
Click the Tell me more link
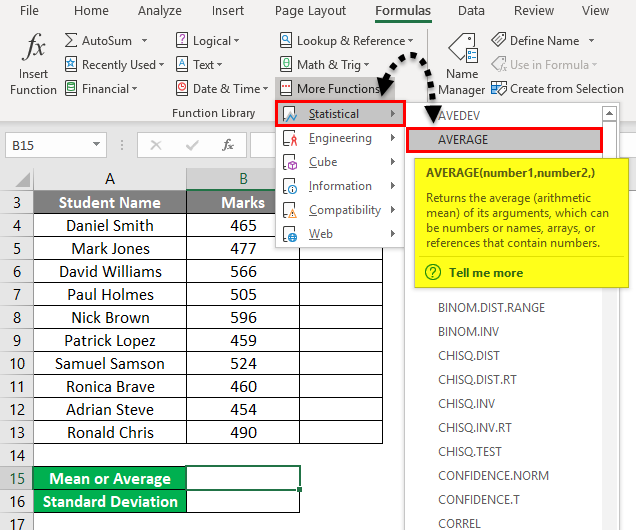click(486, 273)
